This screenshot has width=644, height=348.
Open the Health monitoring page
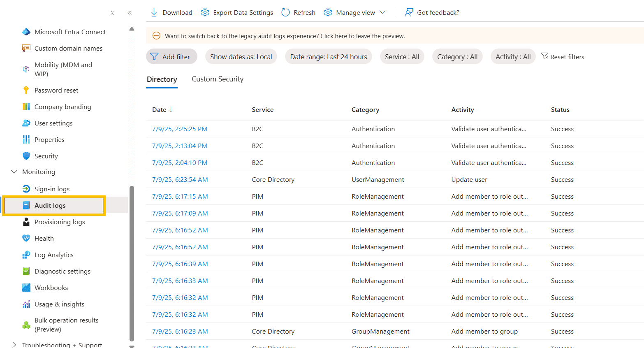(x=44, y=238)
